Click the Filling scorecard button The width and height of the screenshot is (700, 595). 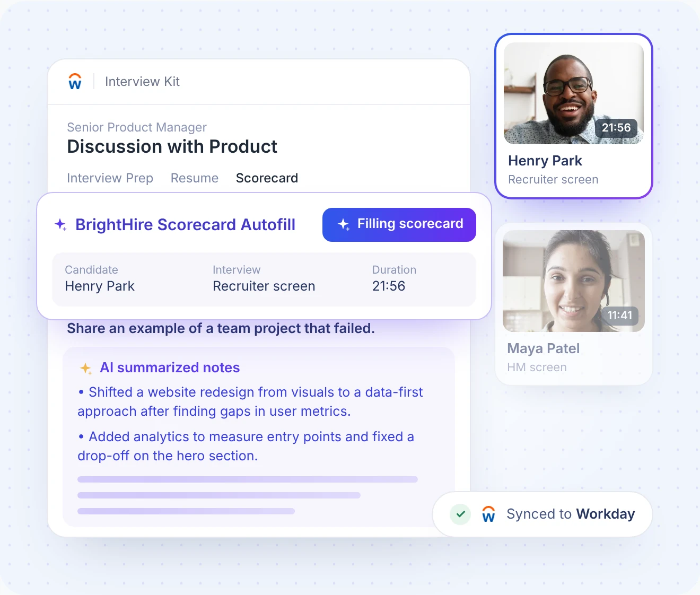coord(399,225)
